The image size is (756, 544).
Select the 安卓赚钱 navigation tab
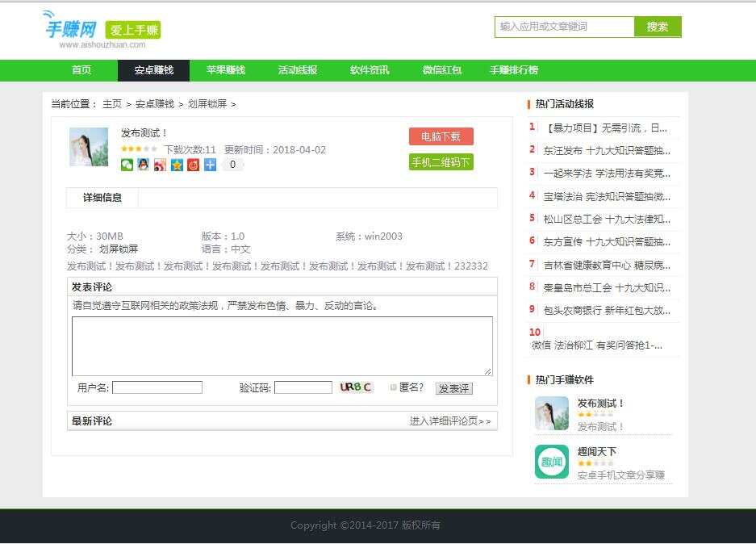[x=152, y=70]
